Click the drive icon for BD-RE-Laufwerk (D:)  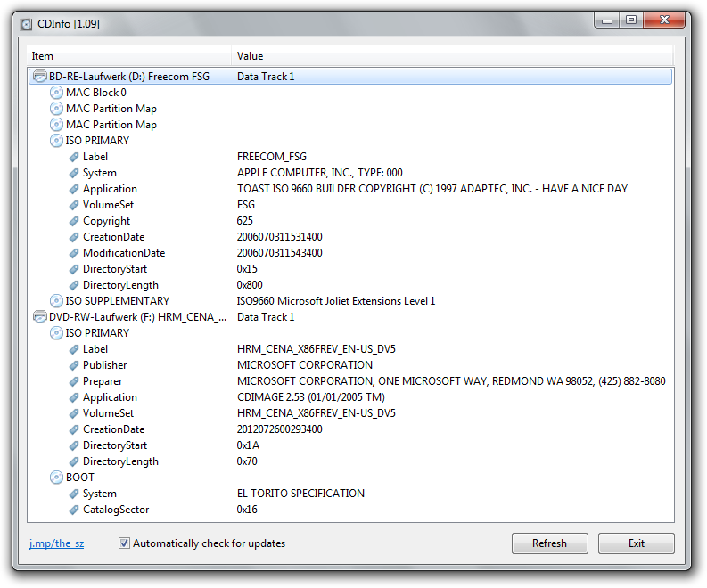[x=40, y=76]
